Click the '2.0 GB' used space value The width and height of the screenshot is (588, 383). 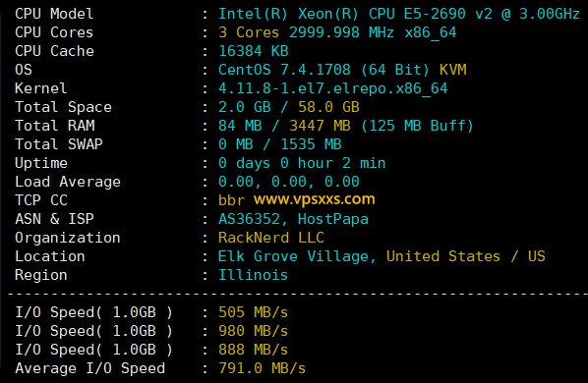245,107
